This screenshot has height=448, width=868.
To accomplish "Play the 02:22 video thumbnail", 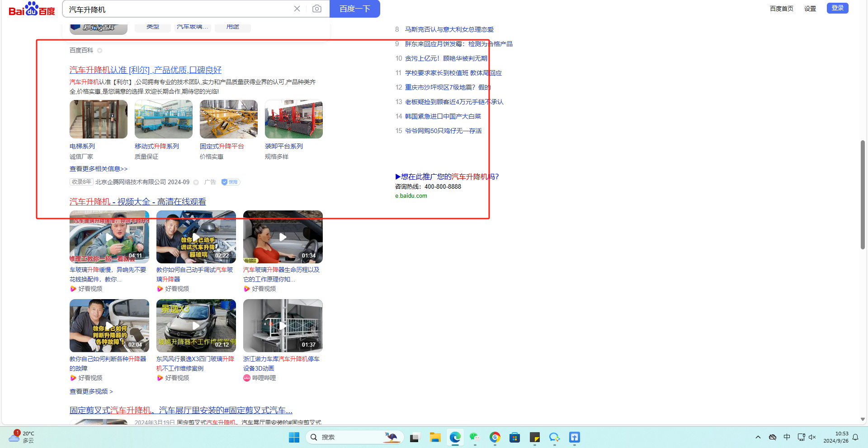I will coord(196,237).
